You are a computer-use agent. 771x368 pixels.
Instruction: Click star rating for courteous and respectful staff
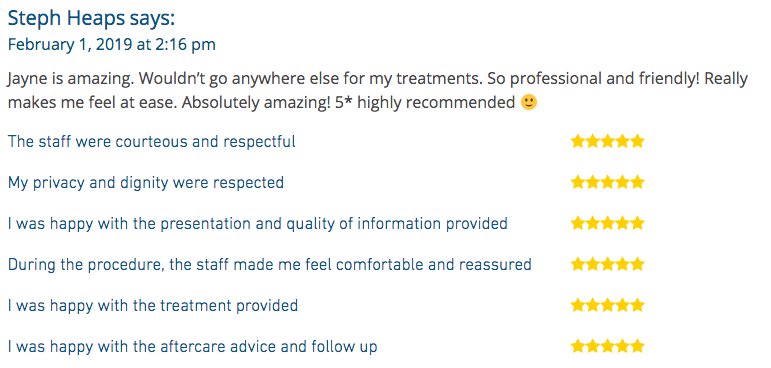(x=607, y=142)
